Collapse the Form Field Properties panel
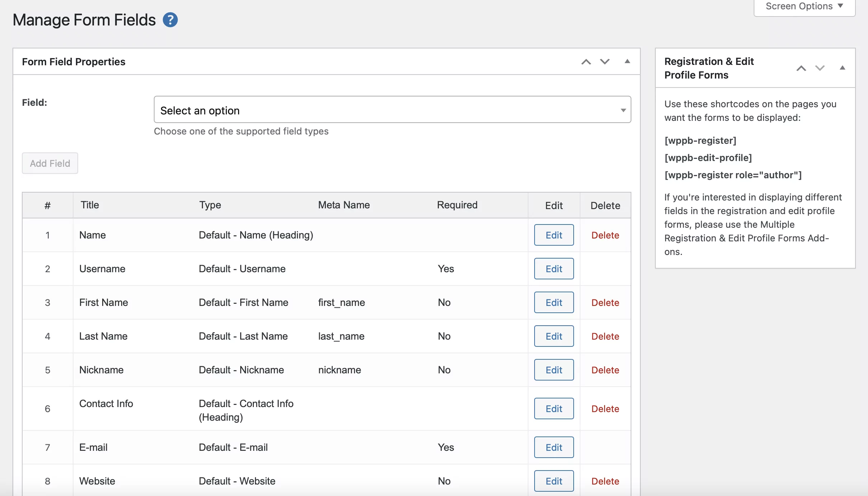The height and width of the screenshot is (496, 868). [x=627, y=62]
